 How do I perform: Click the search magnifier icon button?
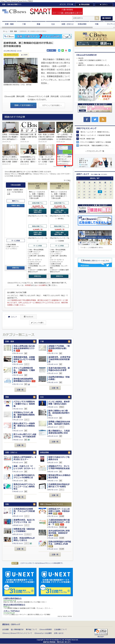(x=97, y=18)
